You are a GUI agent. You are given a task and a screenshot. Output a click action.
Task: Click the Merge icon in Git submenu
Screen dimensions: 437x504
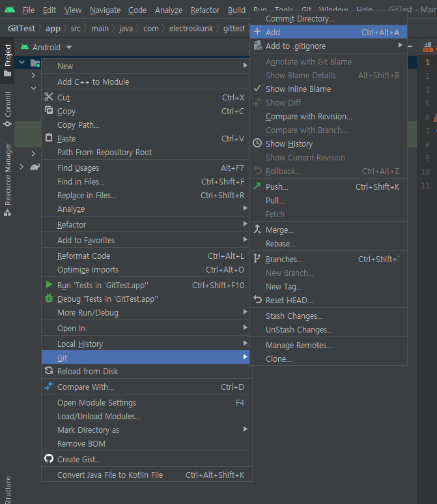(x=257, y=229)
